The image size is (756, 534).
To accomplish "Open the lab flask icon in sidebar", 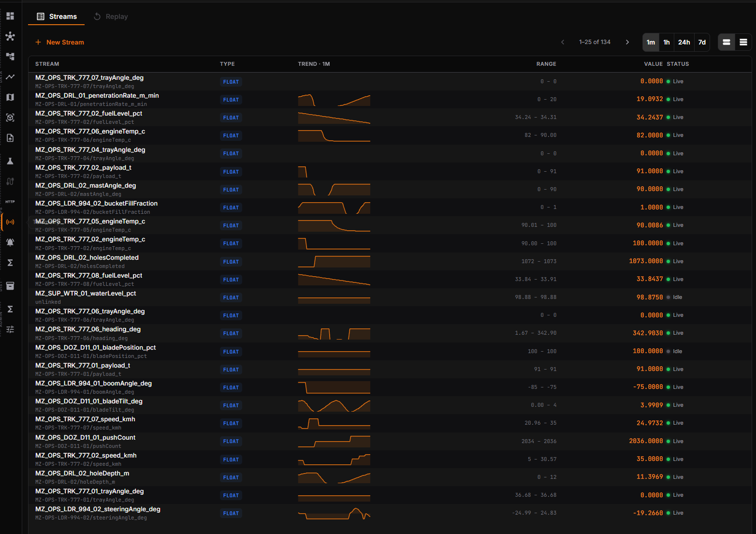I will point(10,161).
